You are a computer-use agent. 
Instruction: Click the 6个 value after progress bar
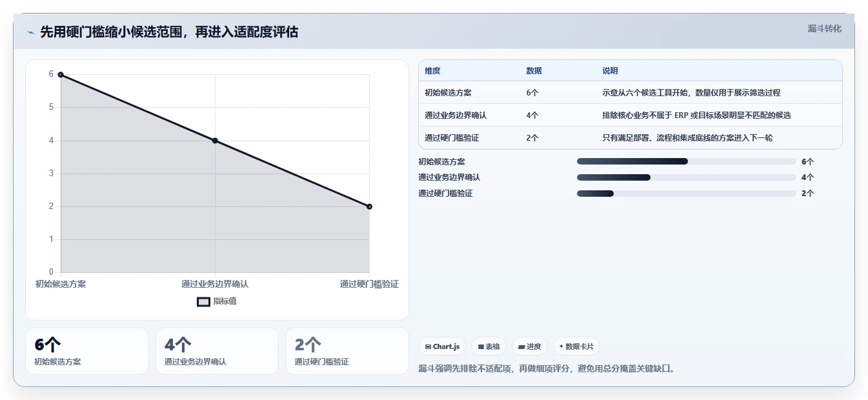click(807, 161)
